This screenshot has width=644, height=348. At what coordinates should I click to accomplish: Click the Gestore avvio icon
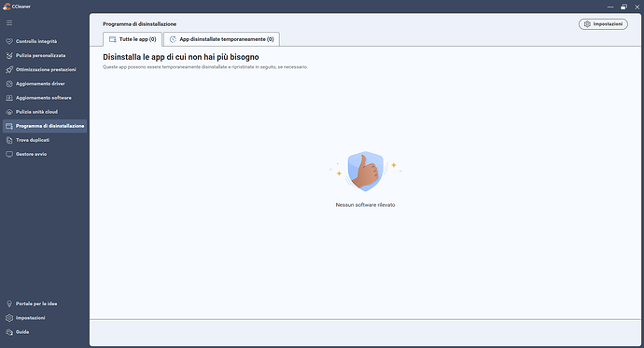pyautogui.click(x=9, y=154)
